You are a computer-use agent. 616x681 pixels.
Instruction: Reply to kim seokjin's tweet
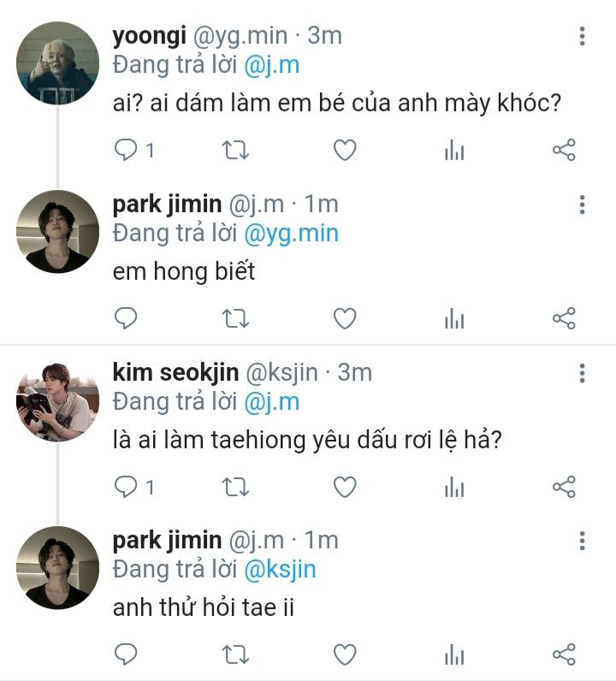[126, 487]
